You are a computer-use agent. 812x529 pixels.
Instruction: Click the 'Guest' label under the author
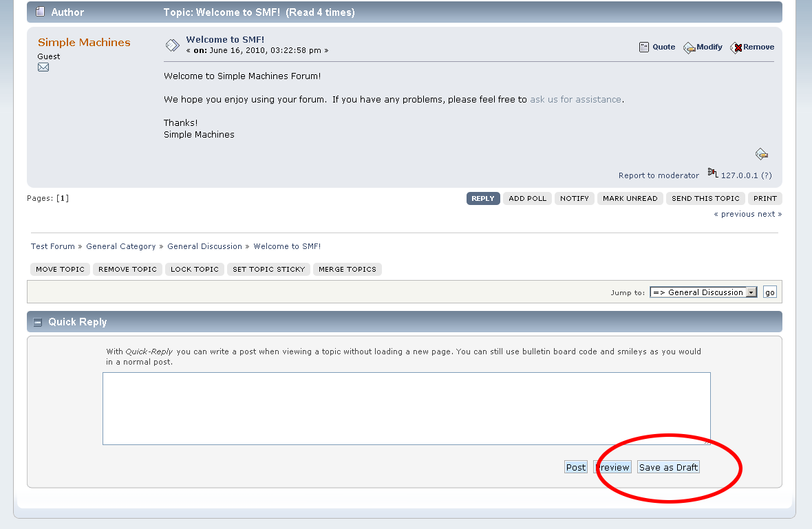tap(49, 56)
